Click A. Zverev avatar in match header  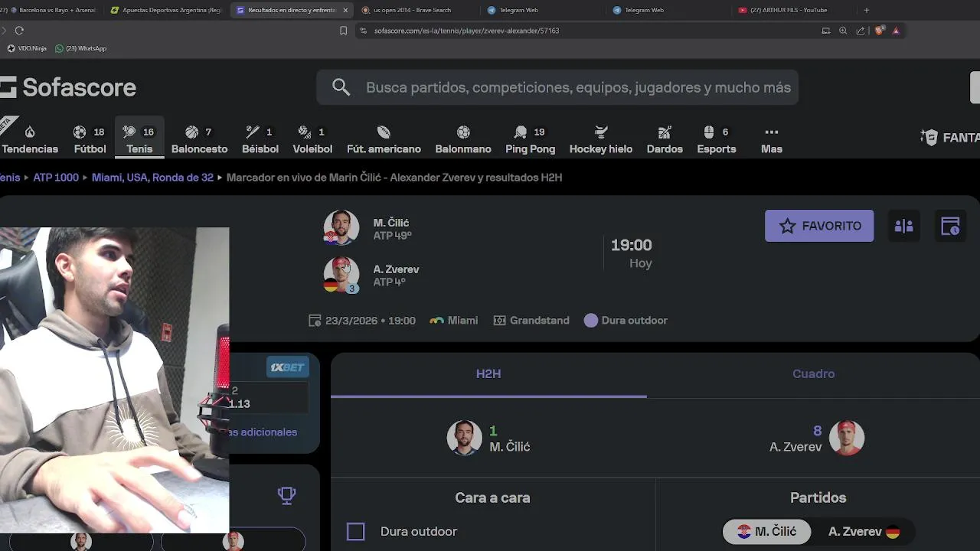click(341, 275)
